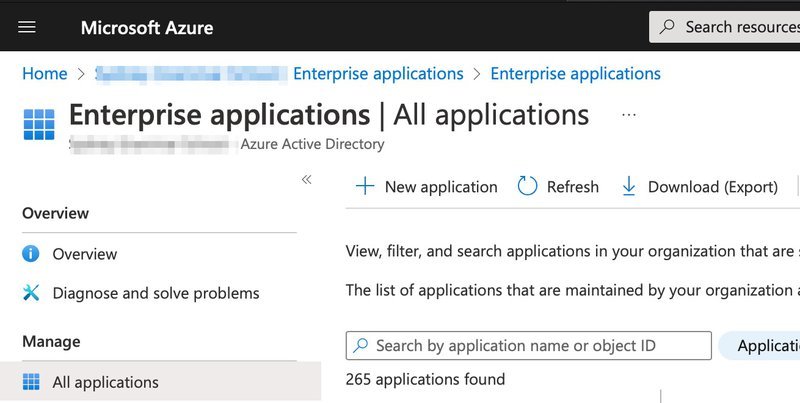This screenshot has height=403, width=800.
Task: Open the ellipsis more options menu
Action: [x=629, y=115]
